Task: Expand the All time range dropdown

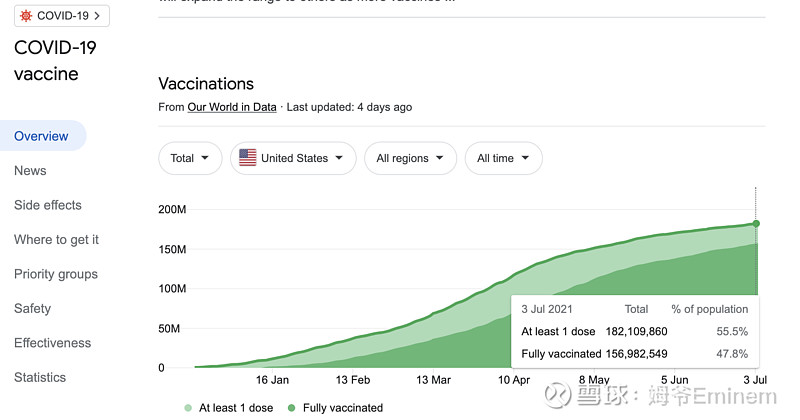Action: (503, 158)
